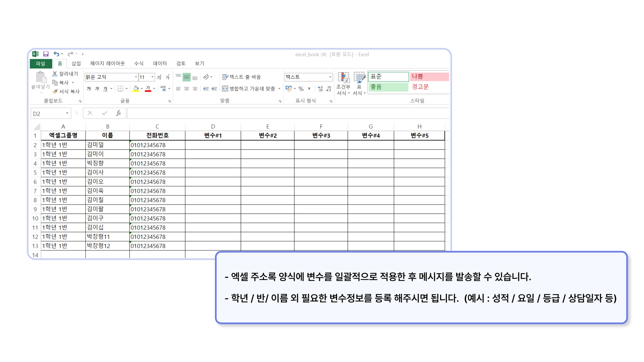Open the font name dropdown 맑은 고딕
The height and width of the screenshot is (362, 644).
coord(136,77)
